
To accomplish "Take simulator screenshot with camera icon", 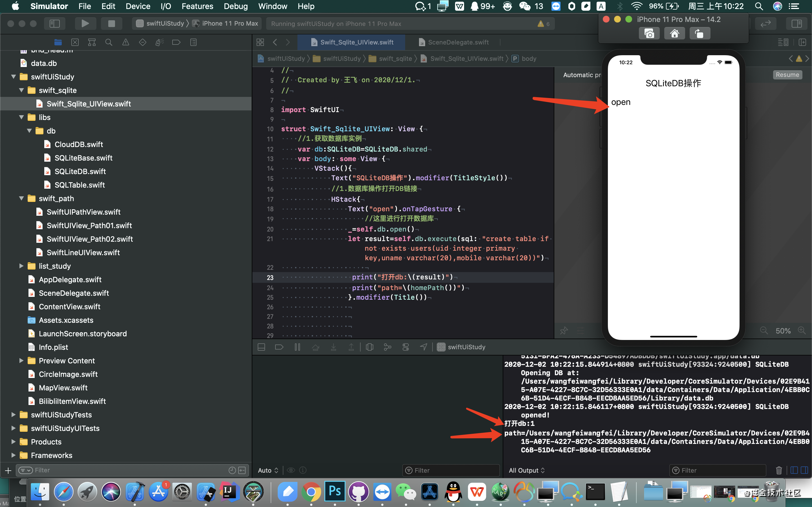I will click(649, 34).
